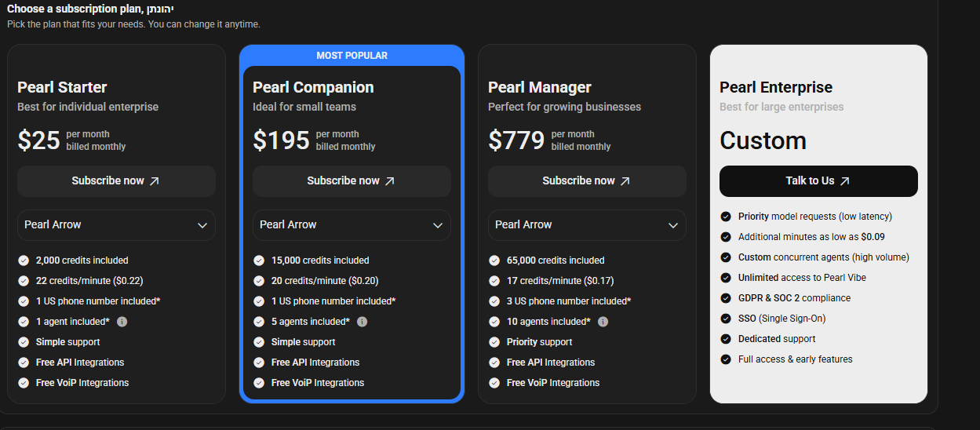
Task: Click check icon next to 'Full access & early features'
Action: 726,359
